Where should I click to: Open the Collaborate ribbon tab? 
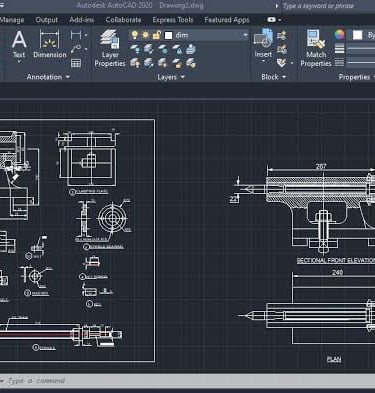pyautogui.click(x=123, y=20)
